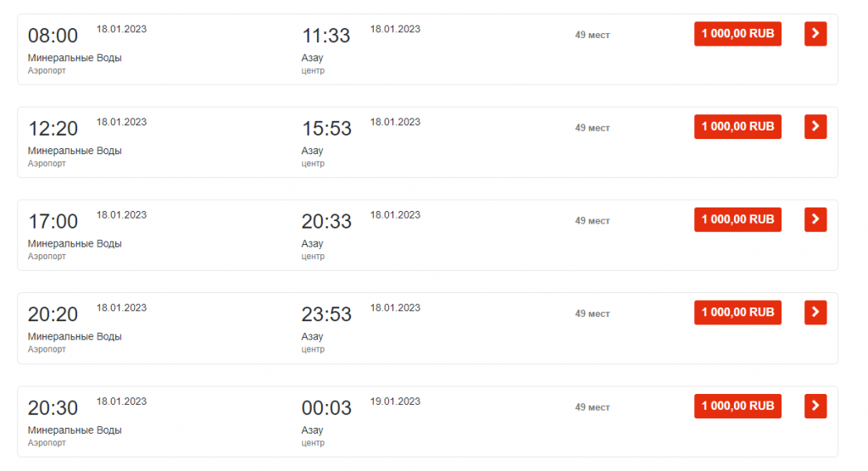The image size is (868, 471).
Task: Open the arrow for the 17:00 departure
Action: 815,219
